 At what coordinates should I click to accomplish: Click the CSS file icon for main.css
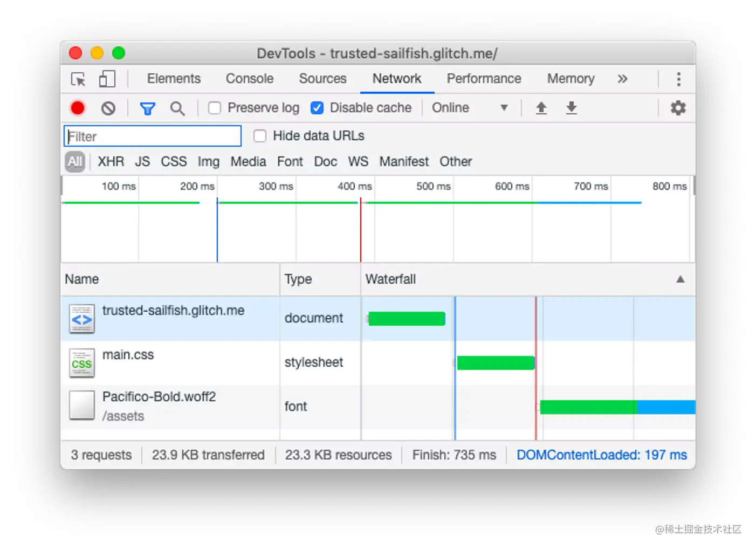(82, 363)
